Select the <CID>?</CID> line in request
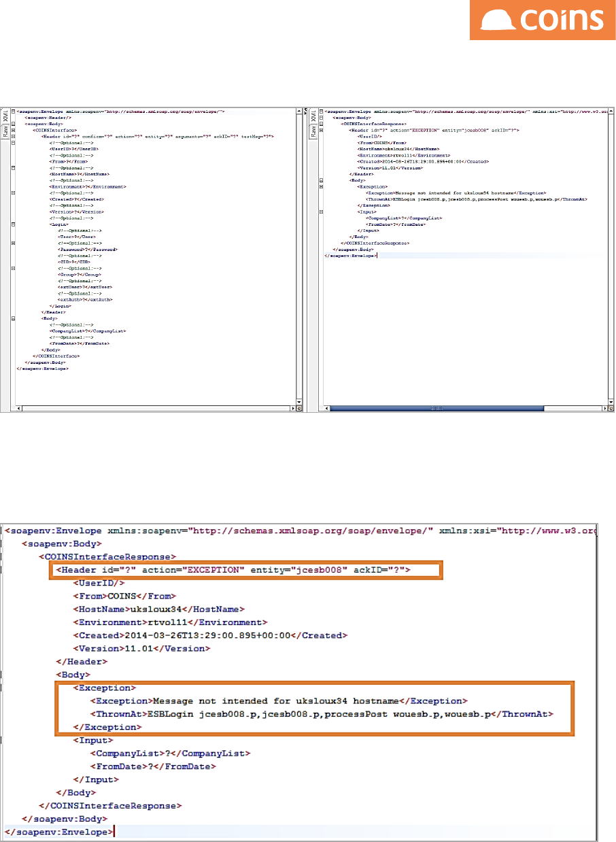 pos(73,262)
